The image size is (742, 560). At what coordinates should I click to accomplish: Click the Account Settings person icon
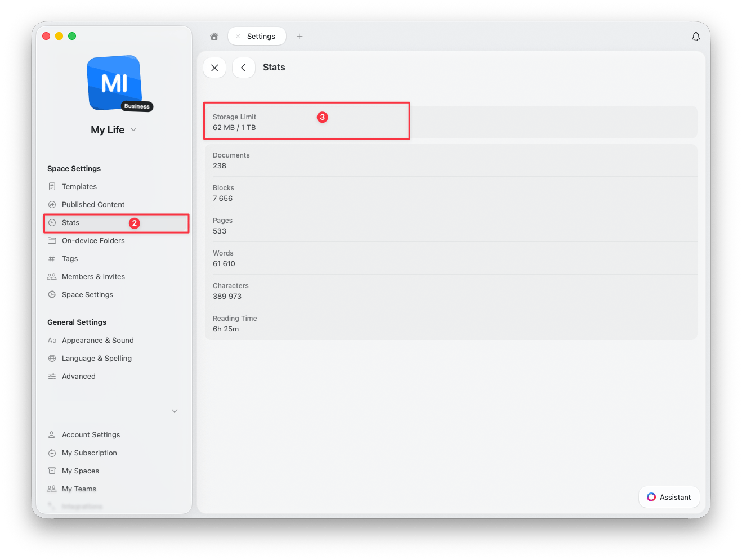(x=52, y=435)
